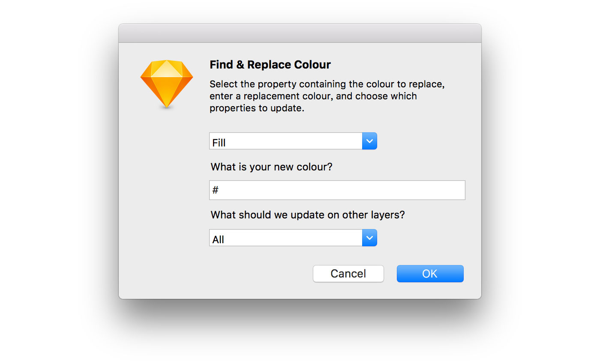The image size is (600, 364).
Task: Click the All text in update selector
Action: (218, 239)
